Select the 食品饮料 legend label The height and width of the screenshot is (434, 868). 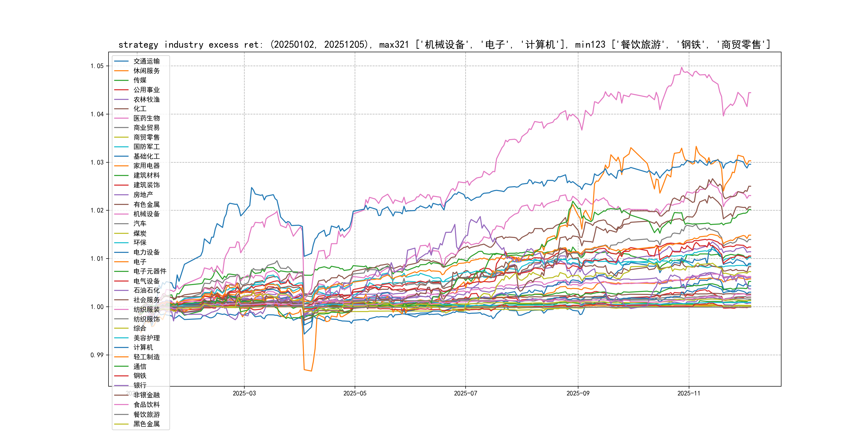146,405
